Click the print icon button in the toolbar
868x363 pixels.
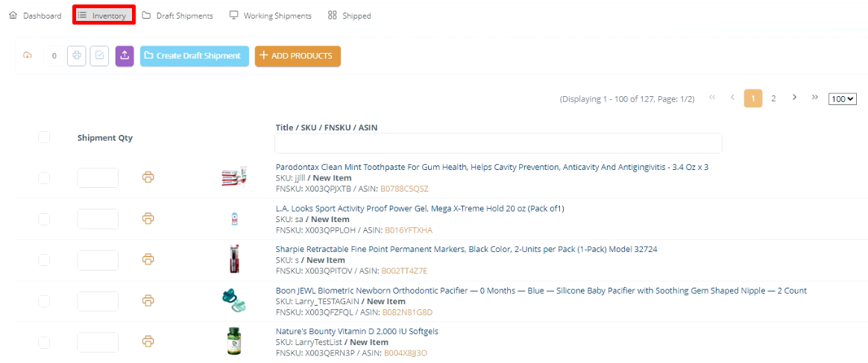(76, 56)
